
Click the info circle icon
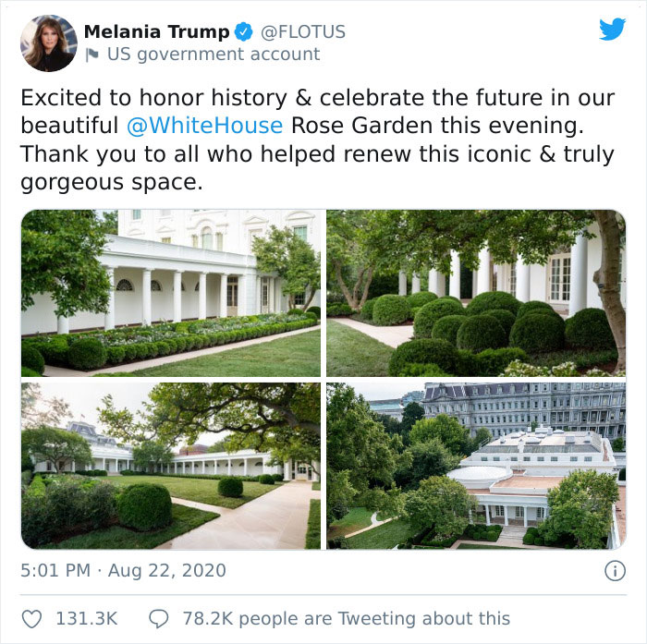(615, 571)
